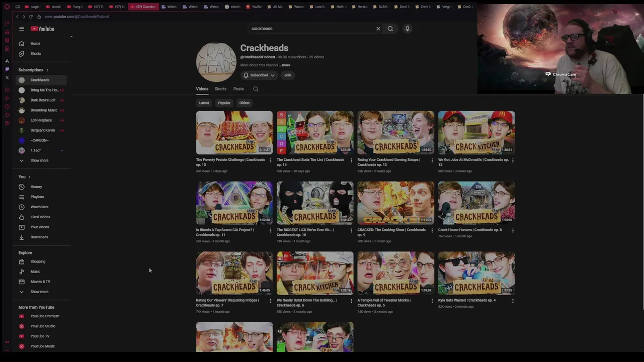Open Crackheads subscription in sidebar
The height and width of the screenshot is (362, 644).
(40, 80)
